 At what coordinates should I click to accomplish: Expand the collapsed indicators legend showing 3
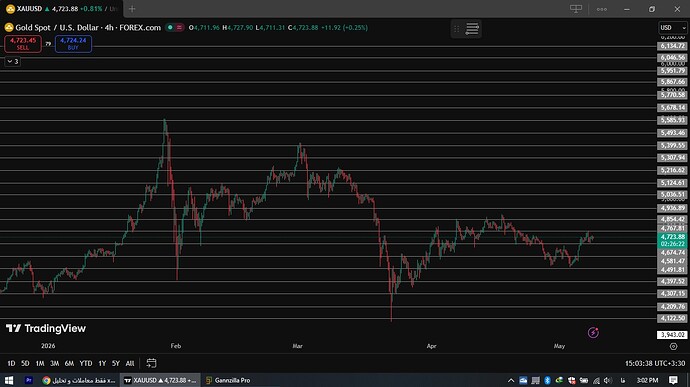(x=13, y=61)
